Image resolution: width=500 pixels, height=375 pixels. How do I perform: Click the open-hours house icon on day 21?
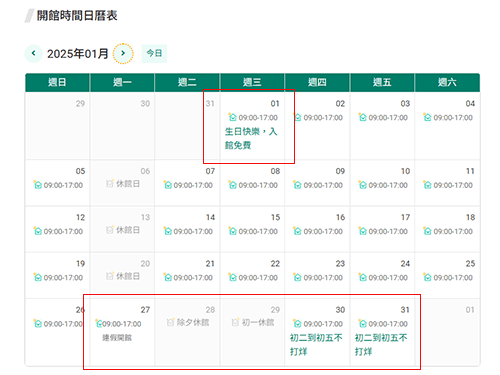tap(168, 278)
